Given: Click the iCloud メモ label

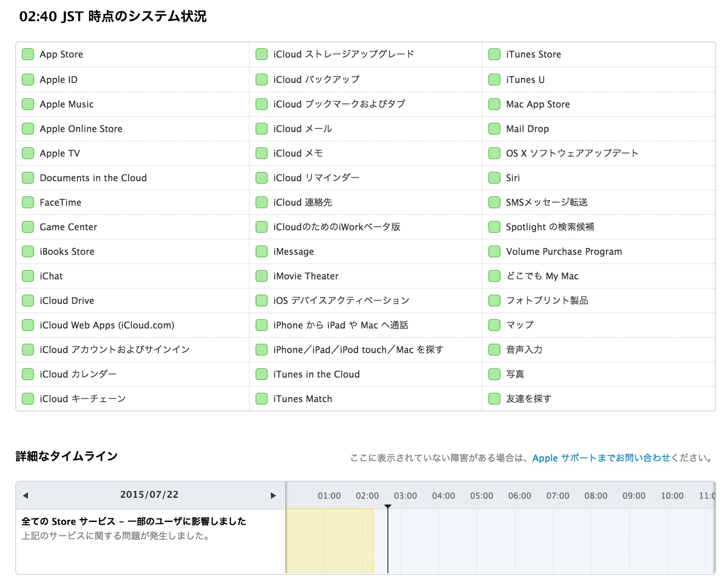Looking at the screenshot, I should click(298, 153).
